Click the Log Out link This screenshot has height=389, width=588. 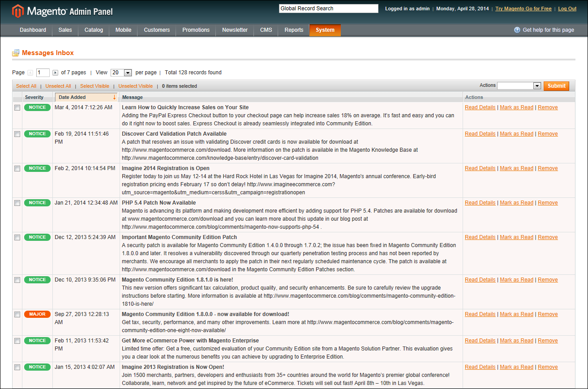click(567, 9)
